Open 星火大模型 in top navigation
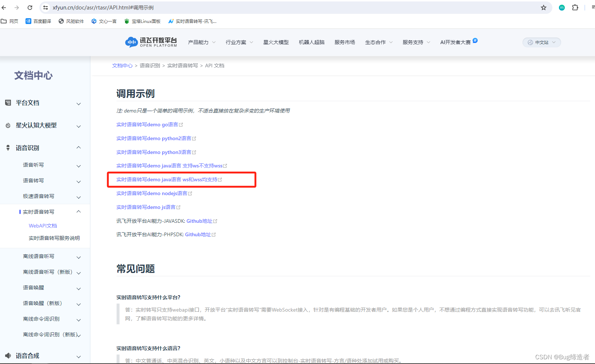This screenshot has height=364, width=595. 276,42
